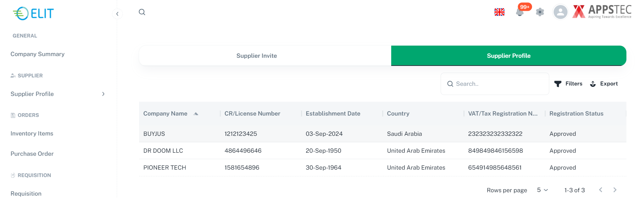Expand the Supplier Profile sidebar chevron
This screenshot has width=644, height=198.
tap(103, 94)
